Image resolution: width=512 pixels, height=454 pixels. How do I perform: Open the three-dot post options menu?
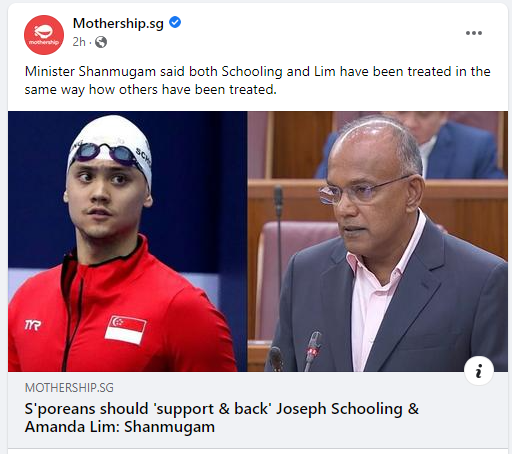(x=474, y=33)
